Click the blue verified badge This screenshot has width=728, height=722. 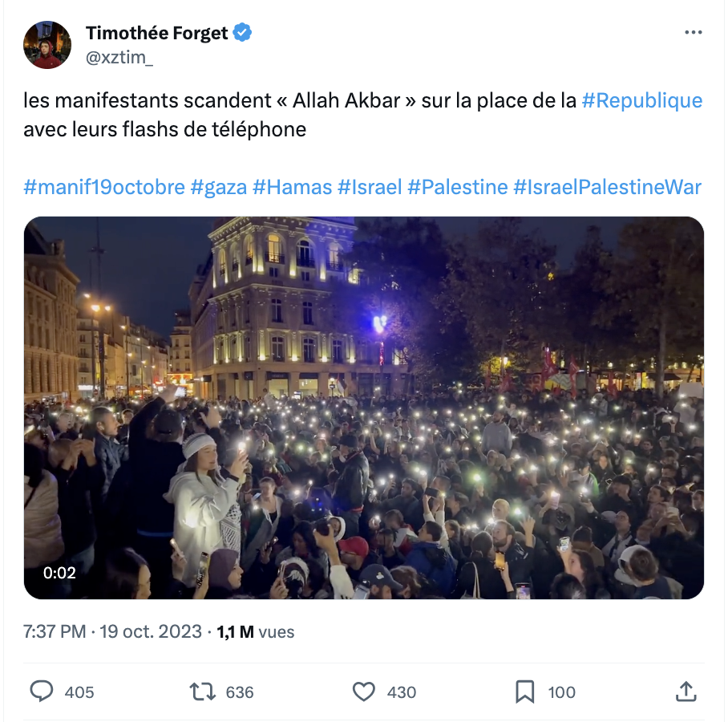coord(242,33)
